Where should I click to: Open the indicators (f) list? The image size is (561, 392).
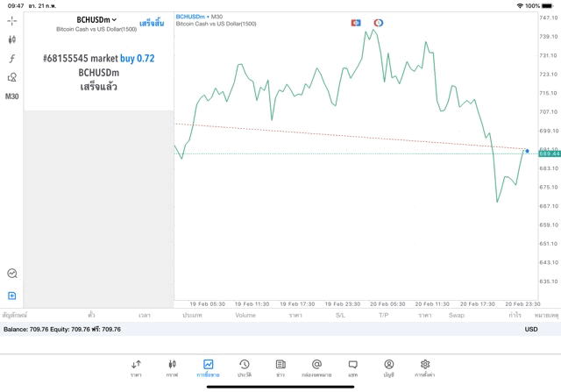coord(11,58)
